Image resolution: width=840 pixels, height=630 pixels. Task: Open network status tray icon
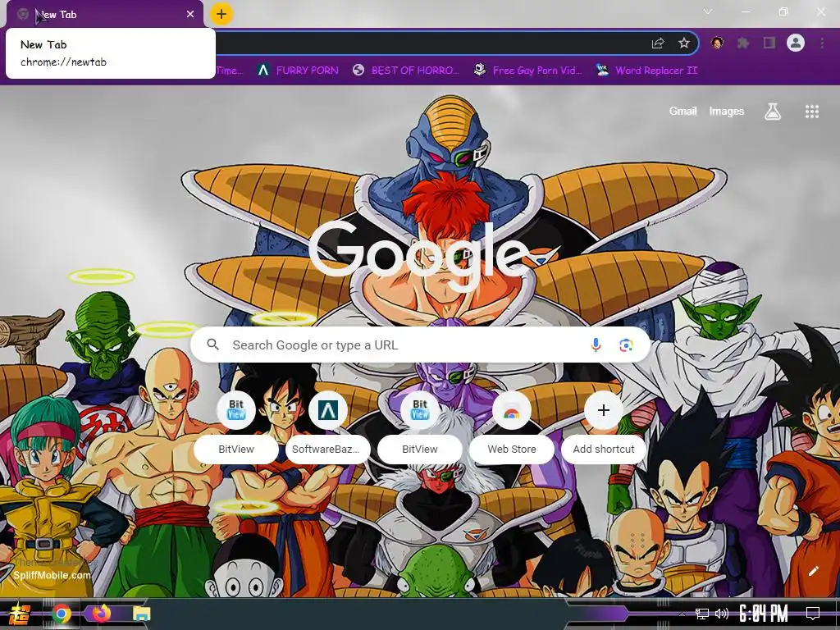click(702, 614)
